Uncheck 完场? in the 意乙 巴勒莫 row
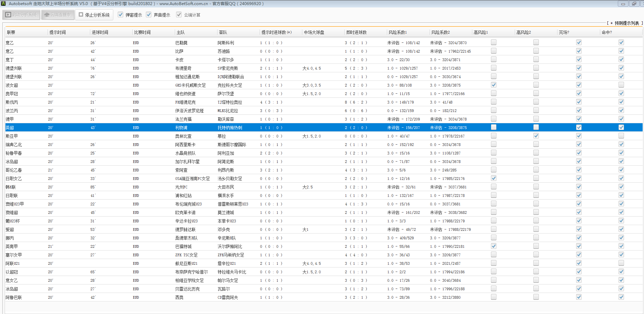644x314 pixels. pos(579,42)
